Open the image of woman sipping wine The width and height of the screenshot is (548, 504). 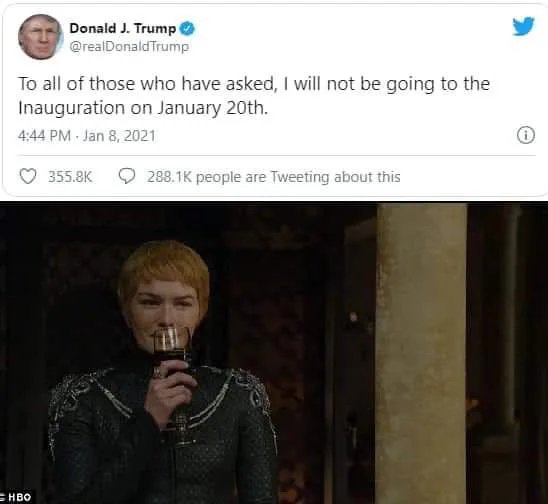click(274, 353)
